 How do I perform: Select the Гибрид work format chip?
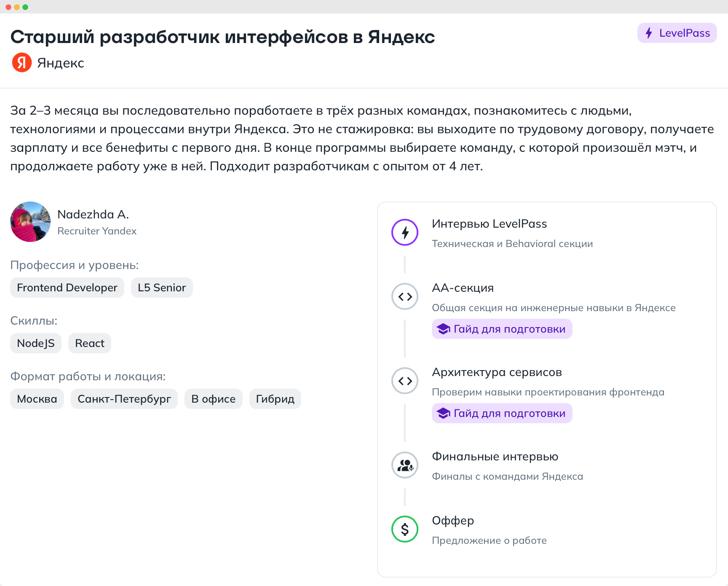pos(275,399)
